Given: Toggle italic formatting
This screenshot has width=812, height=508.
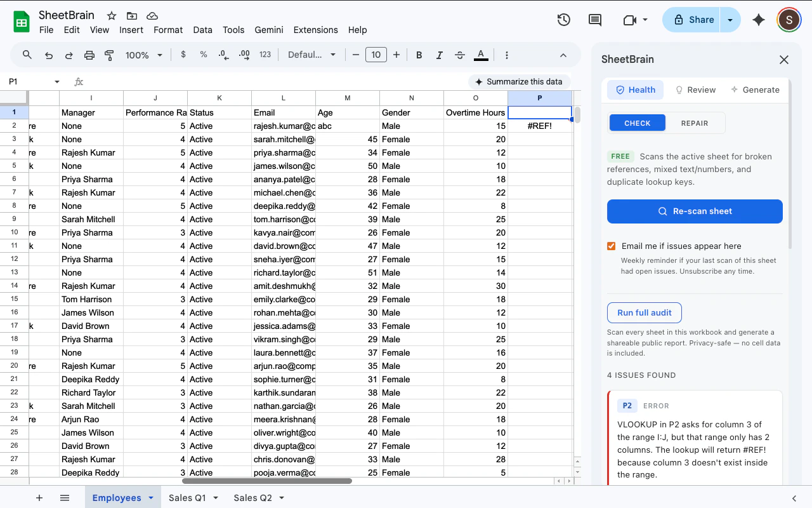Looking at the screenshot, I should pos(439,55).
